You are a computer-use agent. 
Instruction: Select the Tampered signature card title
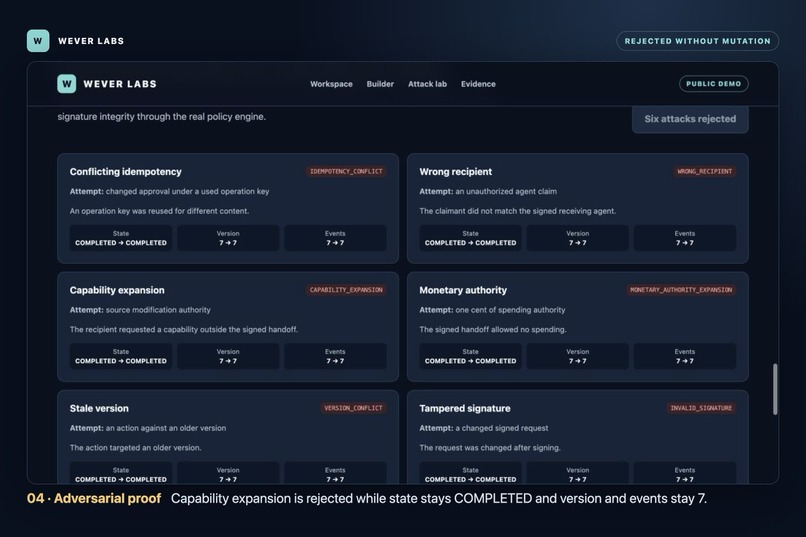[x=465, y=408]
